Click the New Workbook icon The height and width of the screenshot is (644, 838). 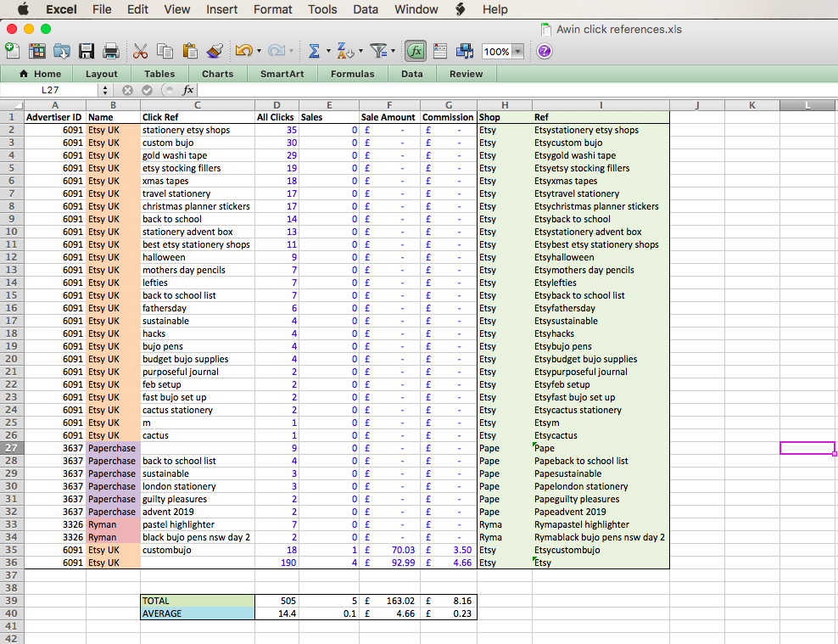(12, 51)
